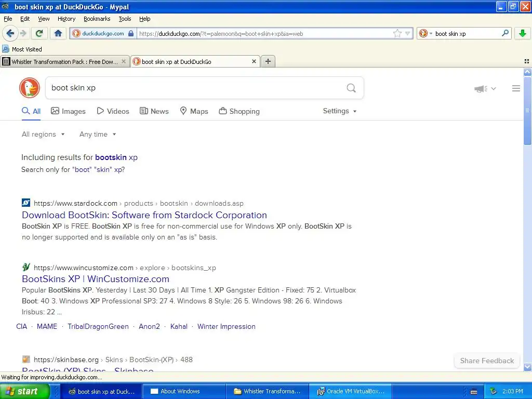Click the Forward arrow navigation button
This screenshot has width=532, height=399.
click(x=23, y=33)
